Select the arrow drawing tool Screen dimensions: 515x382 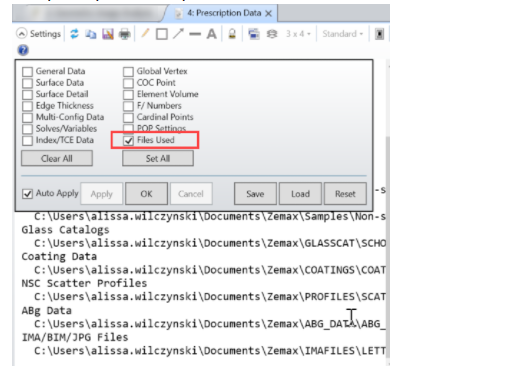tap(178, 34)
